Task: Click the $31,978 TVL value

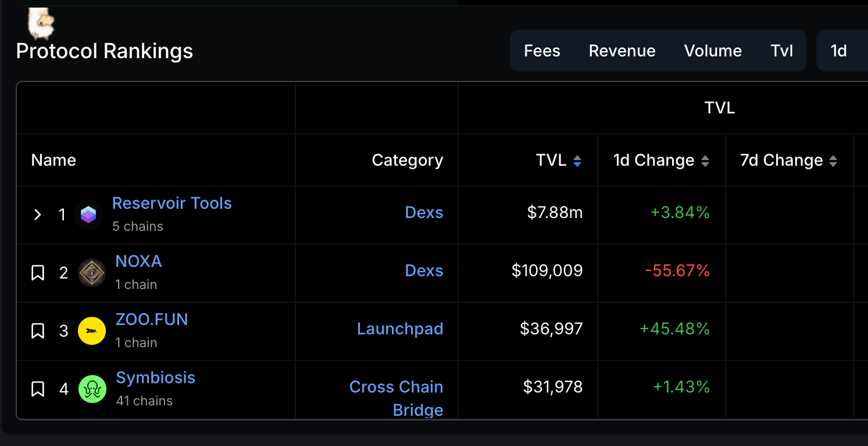Action: point(553,387)
